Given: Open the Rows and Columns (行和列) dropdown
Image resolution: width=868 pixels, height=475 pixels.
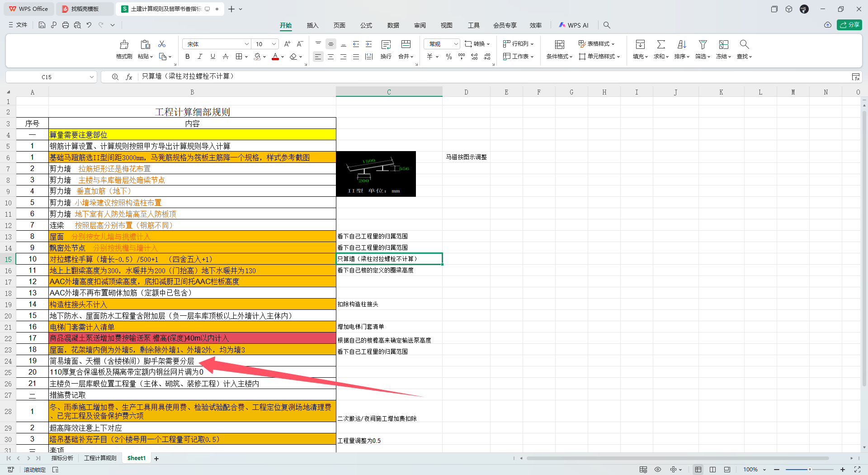Looking at the screenshot, I should [x=518, y=44].
